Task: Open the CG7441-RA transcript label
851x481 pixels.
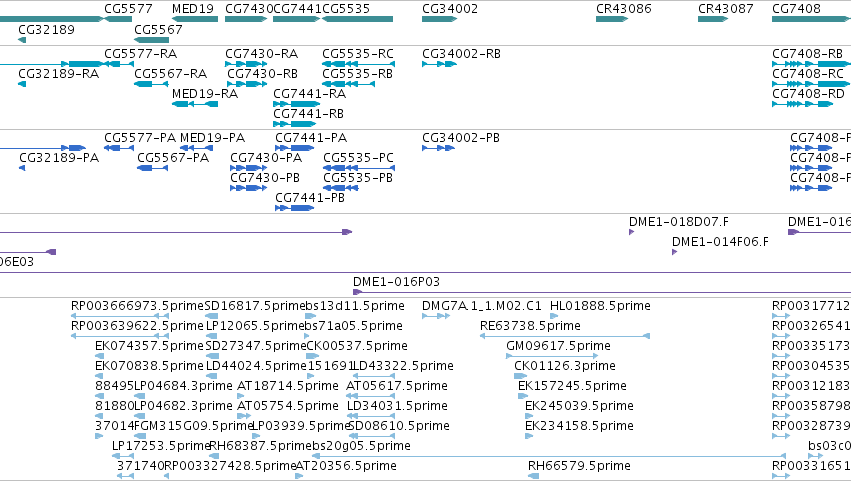Action: click(309, 94)
